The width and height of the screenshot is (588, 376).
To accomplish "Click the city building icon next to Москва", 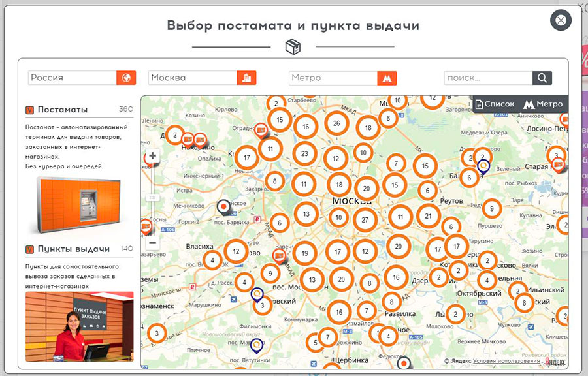I will [246, 78].
